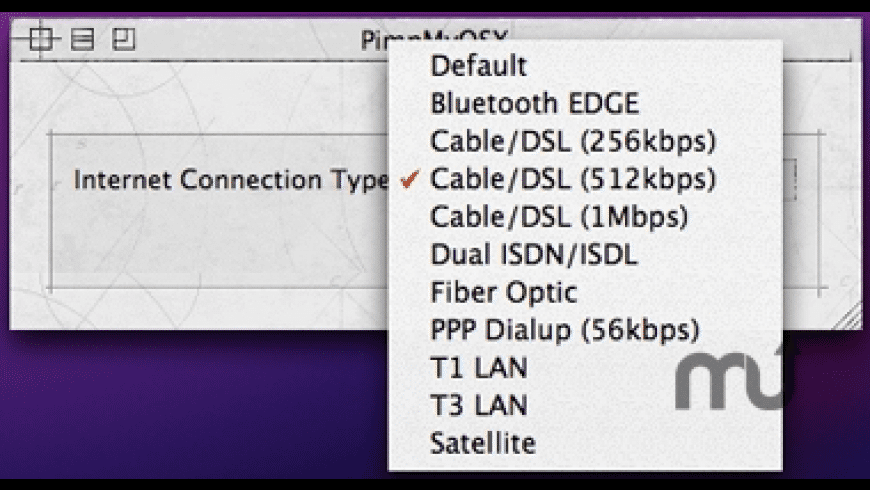Pick Satellite connection option
This screenshot has height=490, width=870.
click(483, 443)
